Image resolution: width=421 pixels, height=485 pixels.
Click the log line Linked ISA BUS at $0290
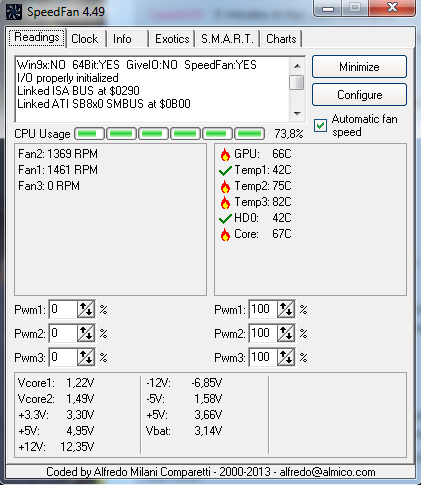78,91
